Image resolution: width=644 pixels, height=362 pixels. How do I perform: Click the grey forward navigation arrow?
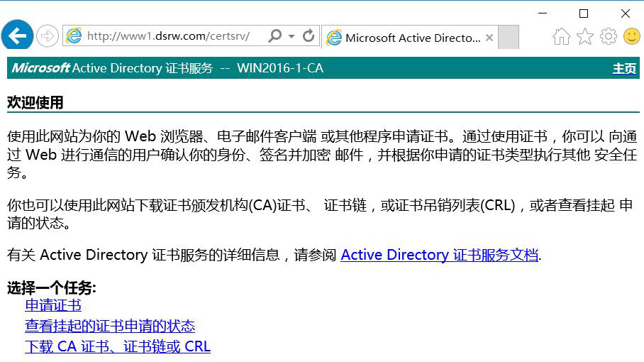point(48,36)
